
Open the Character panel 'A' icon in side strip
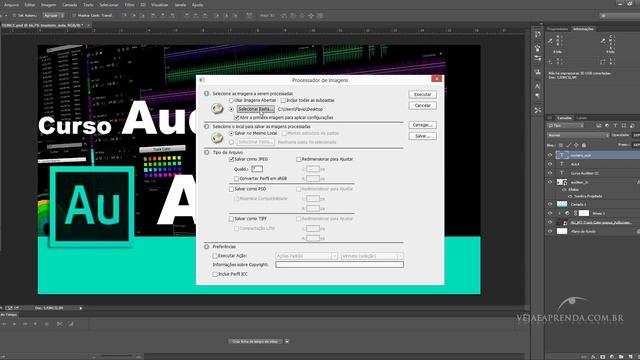[x=538, y=87]
